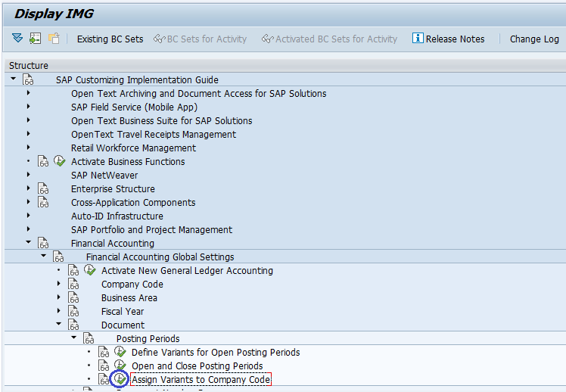This screenshot has height=392, width=566.
Task: Expand OpenText Travel Receipts Management
Action: [x=28, y=133]
